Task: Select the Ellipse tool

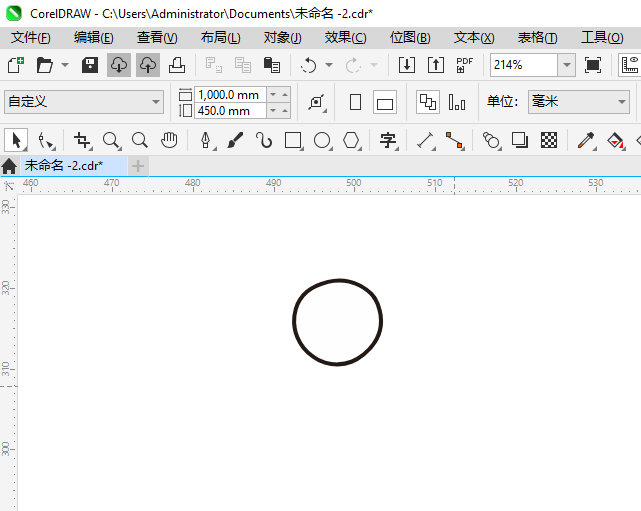Action: pos(322,140)
